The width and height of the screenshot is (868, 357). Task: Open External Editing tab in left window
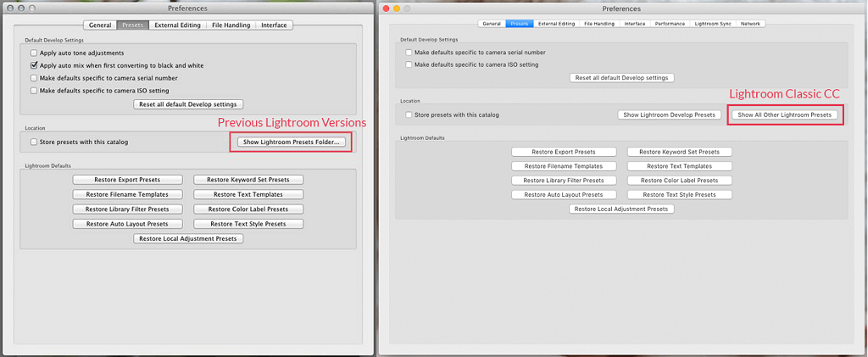[178, 25]
